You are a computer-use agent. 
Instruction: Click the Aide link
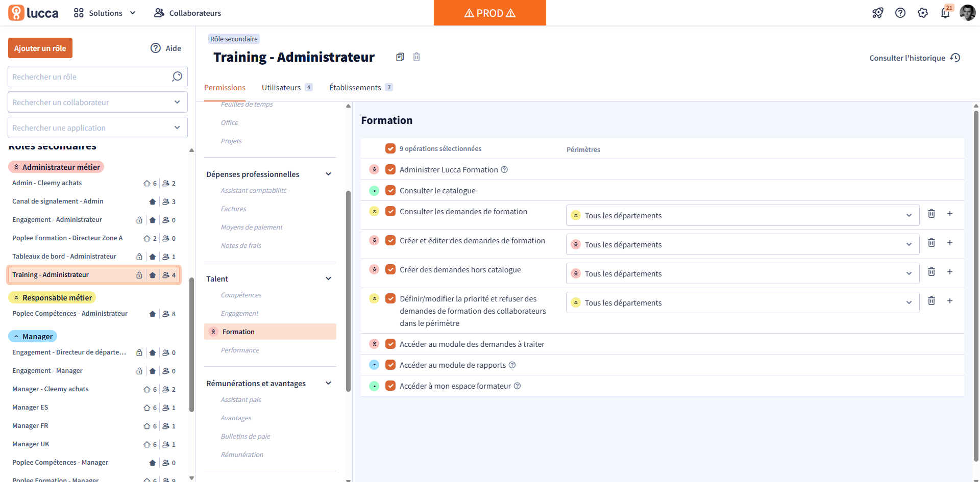(166, 48)
